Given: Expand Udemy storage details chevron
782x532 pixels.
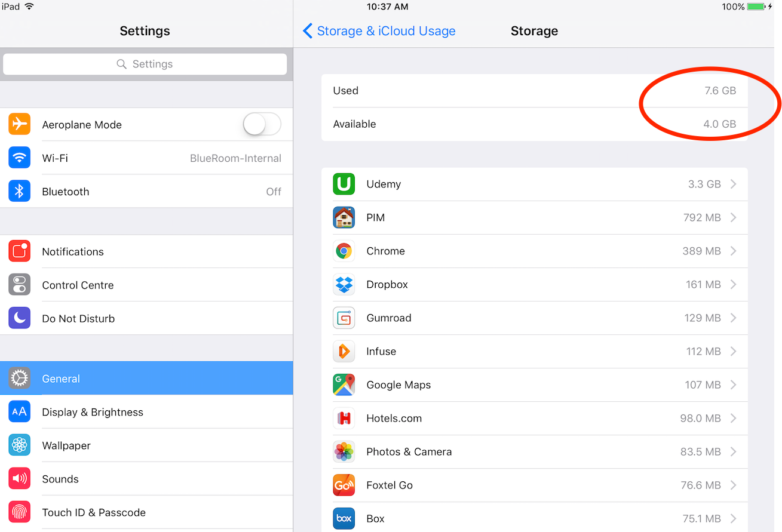Looking at the screenshot, I should click(x=733, y=184).
